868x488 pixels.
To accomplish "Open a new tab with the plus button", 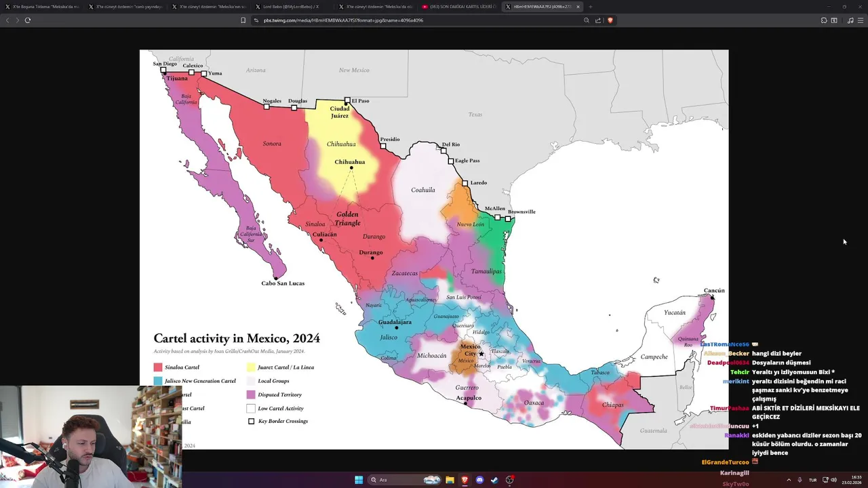I will 590,7.
